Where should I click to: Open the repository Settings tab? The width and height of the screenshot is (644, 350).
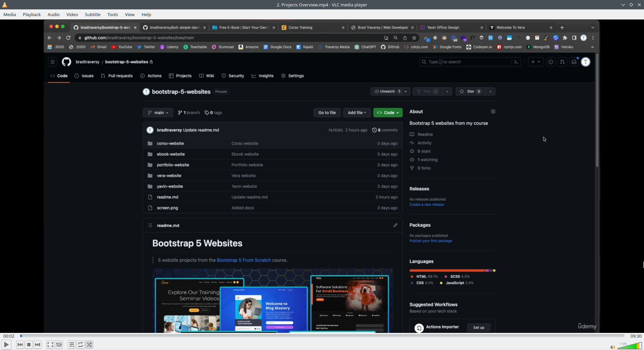pyautogui.click(x=292, y=76)
